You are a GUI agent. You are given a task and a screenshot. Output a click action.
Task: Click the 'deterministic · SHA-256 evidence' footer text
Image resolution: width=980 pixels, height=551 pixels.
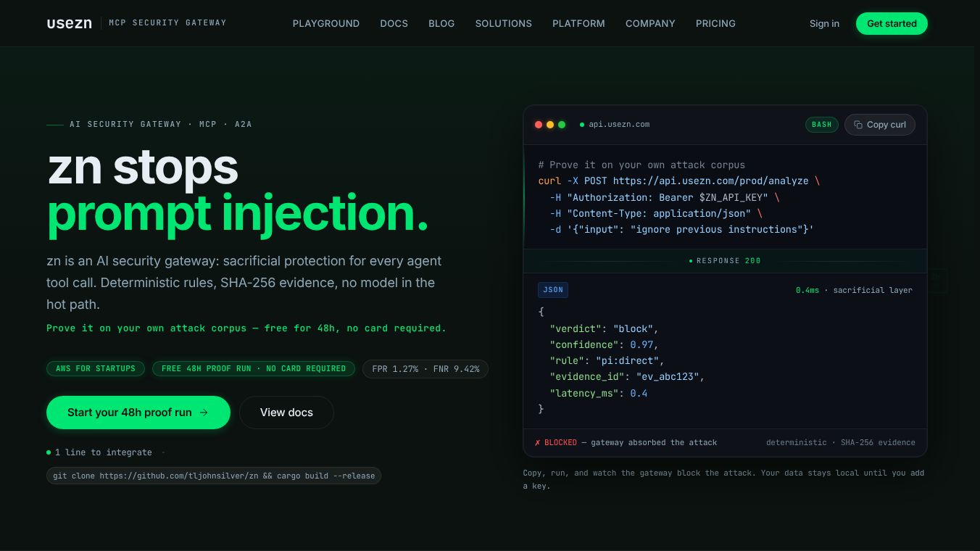pyautogui.click(x=841, y=442)
